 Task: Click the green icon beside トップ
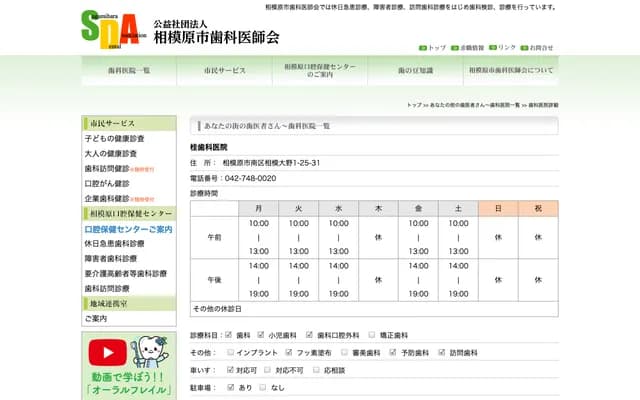pyautogui.click(x=422, y=48)
